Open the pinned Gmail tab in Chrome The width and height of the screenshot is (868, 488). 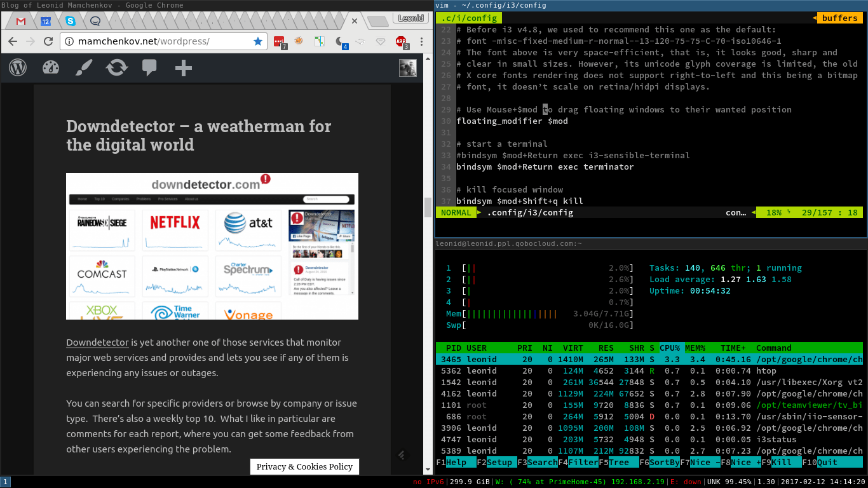[21, 21]
